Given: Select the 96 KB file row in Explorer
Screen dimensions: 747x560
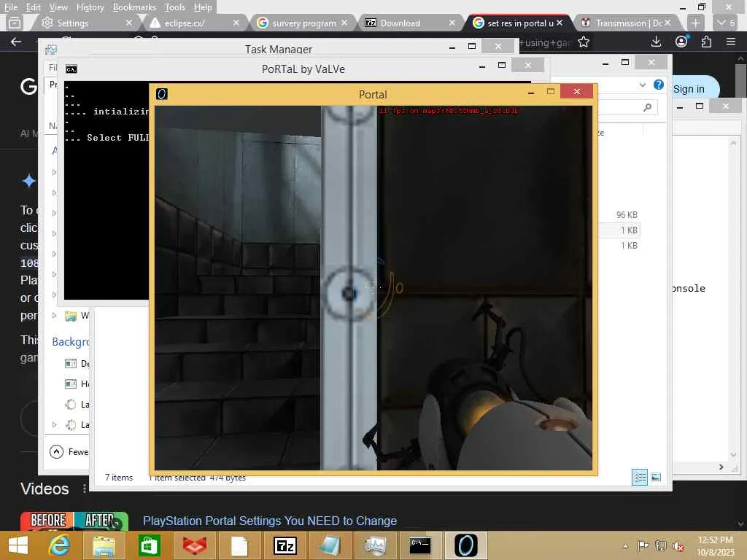Looking at the screenshot, I should coord(619,215).
